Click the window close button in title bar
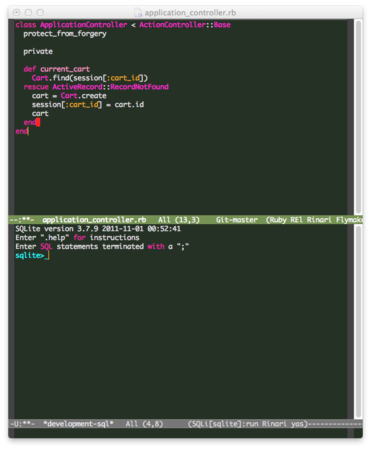The width and height of the screenshot is (371, 450). (17, 13)
